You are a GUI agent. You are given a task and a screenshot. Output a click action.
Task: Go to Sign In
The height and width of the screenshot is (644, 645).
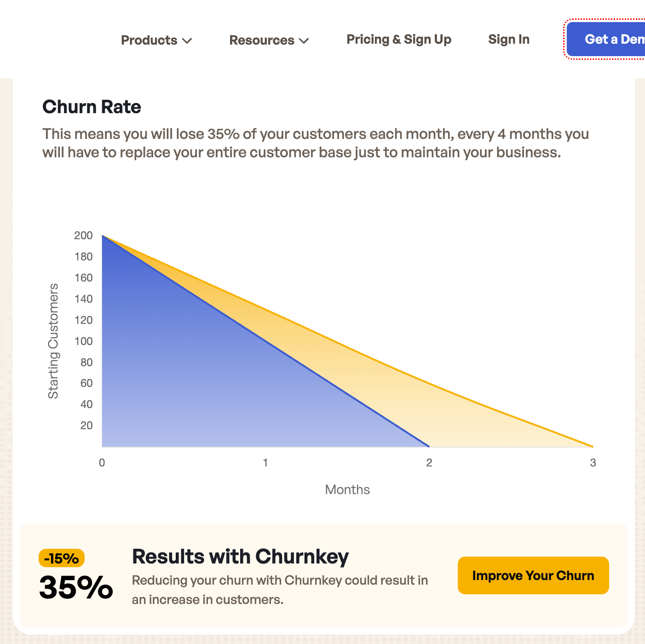508,40
